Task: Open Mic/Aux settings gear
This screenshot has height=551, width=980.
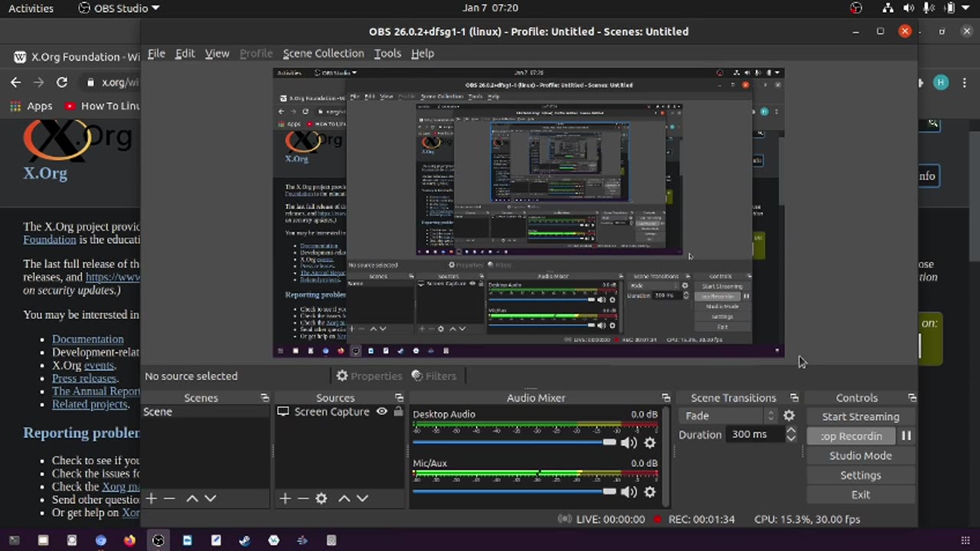Action: pyautogui.click(x=650, y=491)
